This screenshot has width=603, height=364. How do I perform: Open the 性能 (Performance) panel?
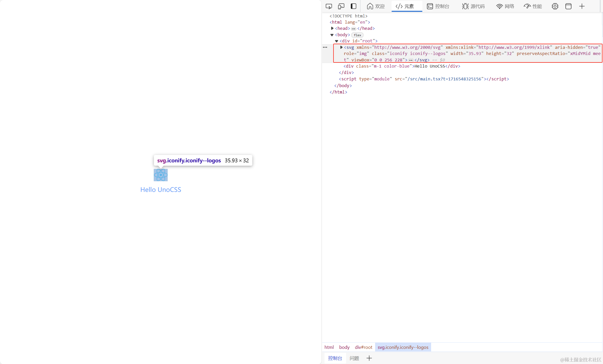[533, 6]
